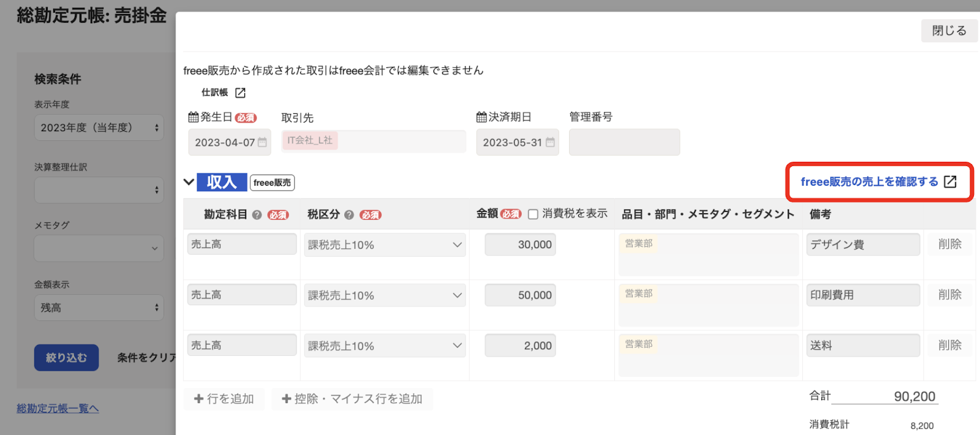Click the 30,000 amount field

coord(520,244)
